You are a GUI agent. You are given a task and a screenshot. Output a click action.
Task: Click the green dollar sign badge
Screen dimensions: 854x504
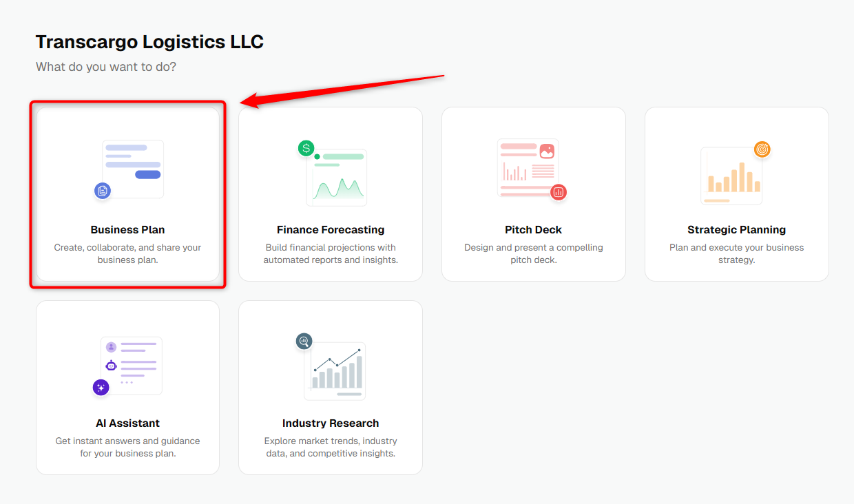tap(306, 148)
